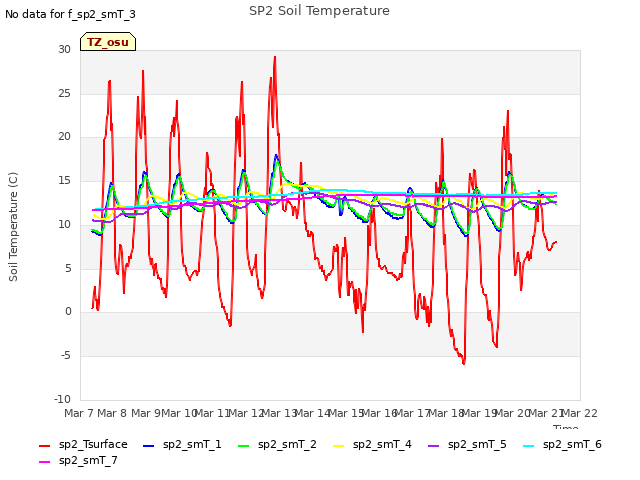Click the green sp2_smT_2 legend swatch
The height and width of the screenshot is (480, 640).
[244, 446]
